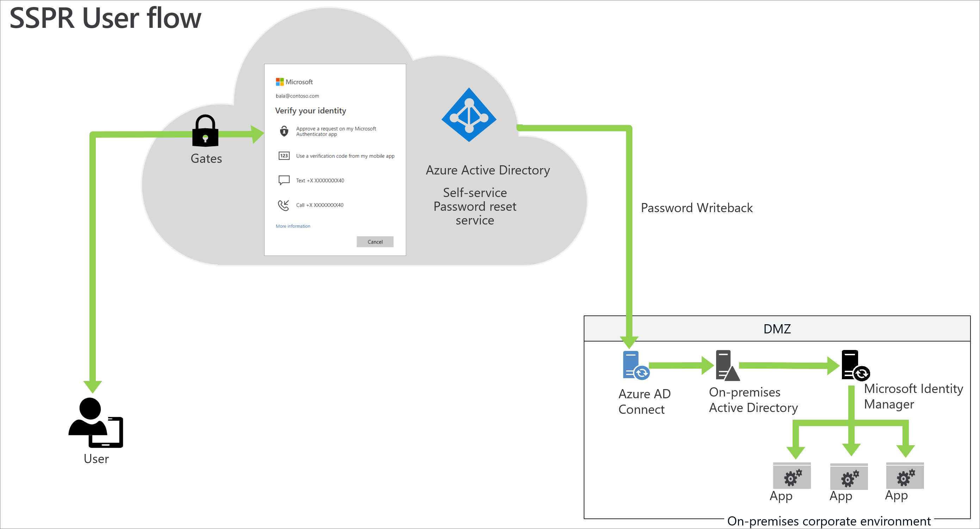Click the Azure AD Connect server icon
The image size is (980, 529).
635,365
